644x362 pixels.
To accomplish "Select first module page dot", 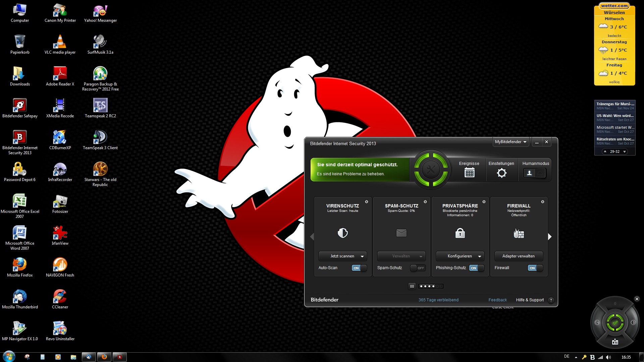I will click(421, 286).
